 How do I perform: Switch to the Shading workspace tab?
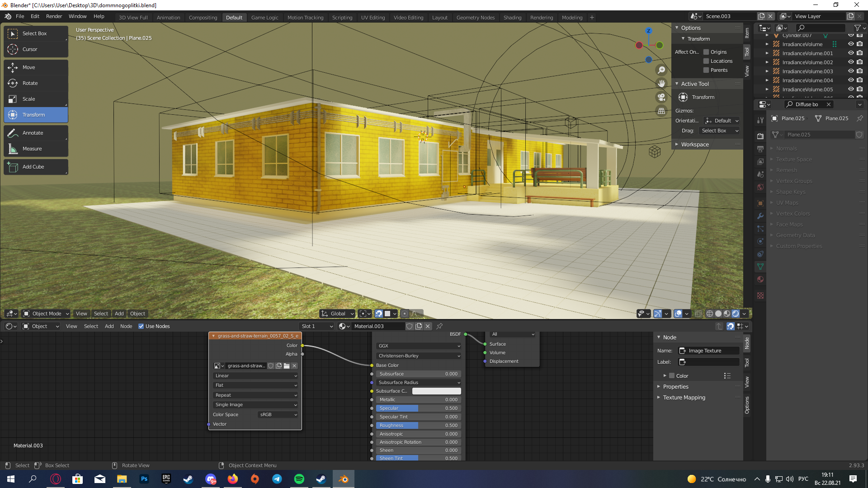coord(512,18)
